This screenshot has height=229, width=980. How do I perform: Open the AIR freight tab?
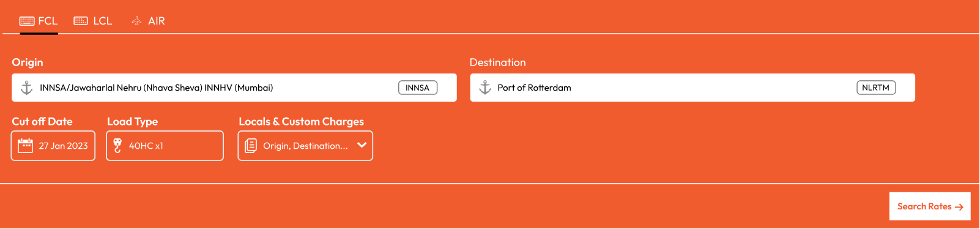point(149,21)
